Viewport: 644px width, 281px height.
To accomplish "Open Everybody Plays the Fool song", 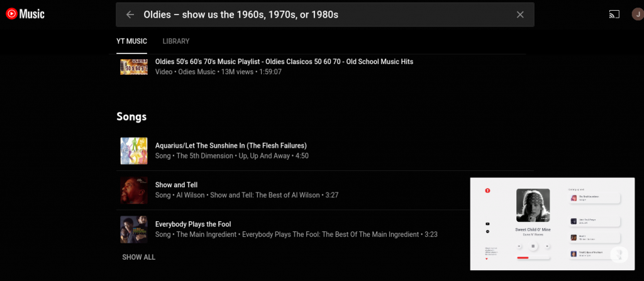I will click(192, 224).
